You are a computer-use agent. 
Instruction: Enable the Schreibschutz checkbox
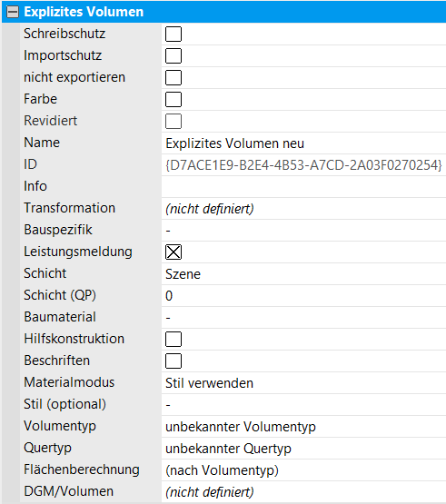[173, 35]
